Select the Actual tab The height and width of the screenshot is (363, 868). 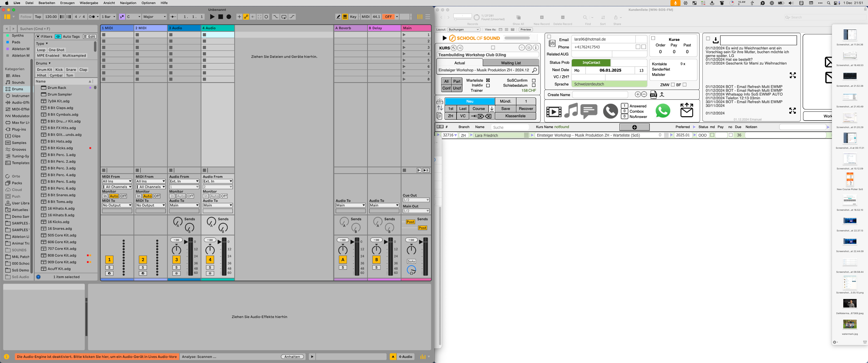(459, 63)
